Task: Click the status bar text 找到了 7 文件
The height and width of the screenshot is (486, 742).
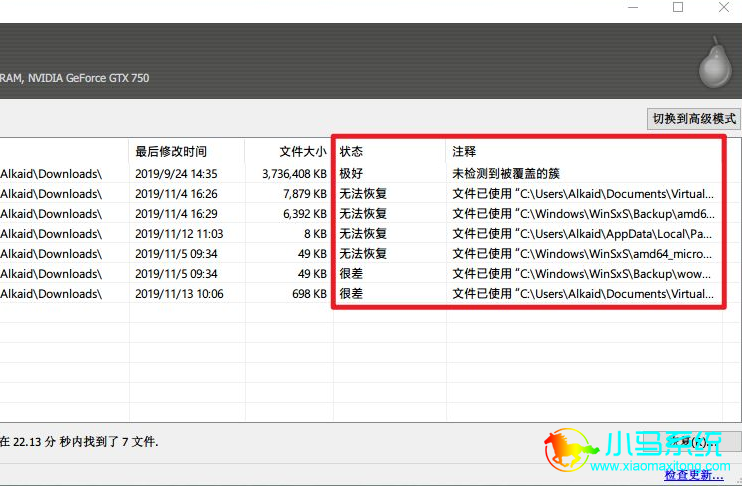Action: 122,442
